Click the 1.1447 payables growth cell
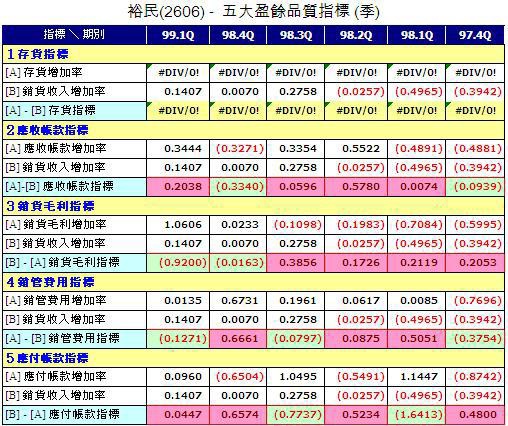 click(417, 377)
